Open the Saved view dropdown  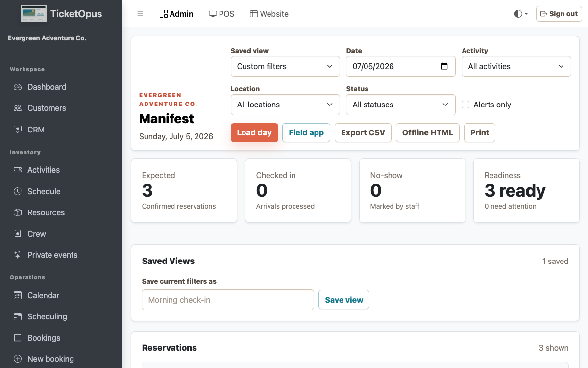(x=285, y=66)
